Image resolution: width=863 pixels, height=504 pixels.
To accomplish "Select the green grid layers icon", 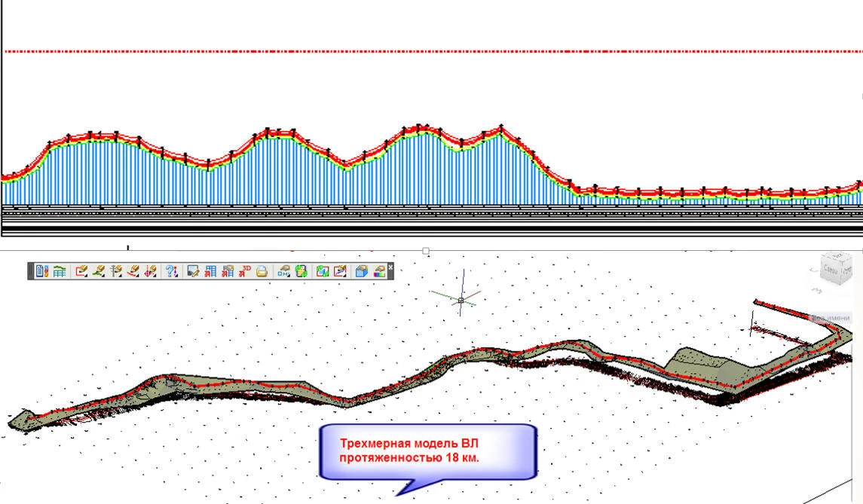I will coord(301,271).
